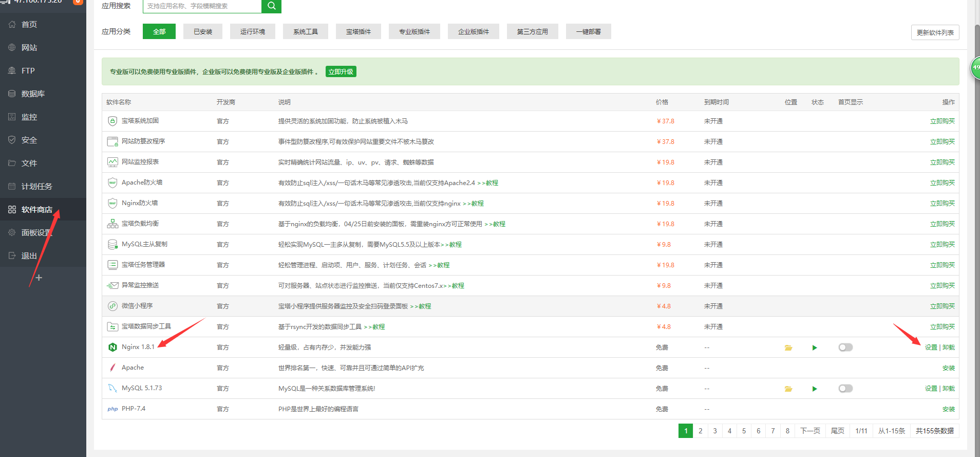Click the 网站监控报表 chart icon
The width and height of the screenshot is (980, 457).
pyautogui.click(x=112, y=162)
